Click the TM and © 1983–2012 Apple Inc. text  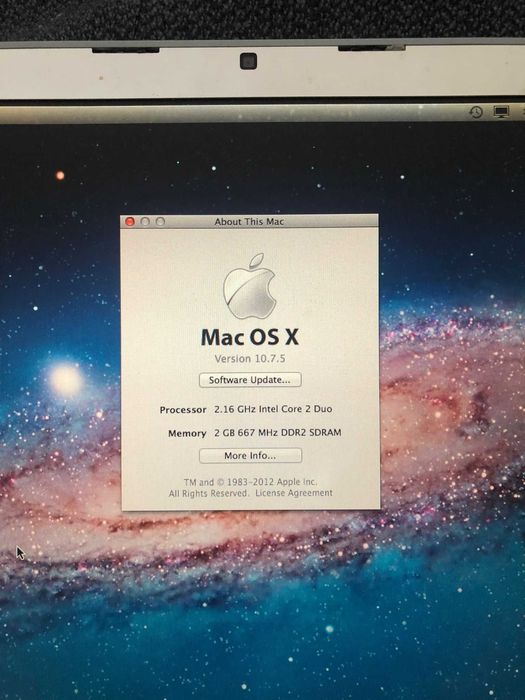coord(250,482)
